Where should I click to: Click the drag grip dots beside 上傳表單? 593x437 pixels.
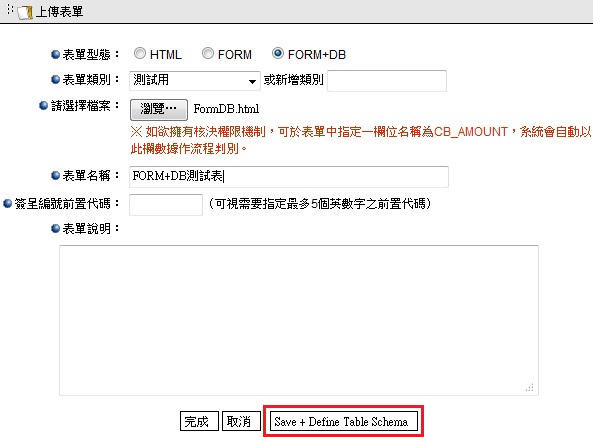10,9
